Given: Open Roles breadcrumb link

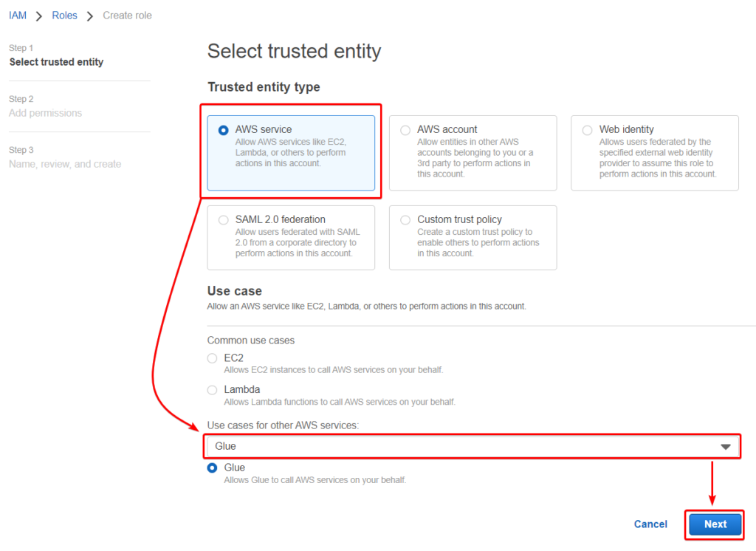Looking at the screenshot, I should coord(64,16).
